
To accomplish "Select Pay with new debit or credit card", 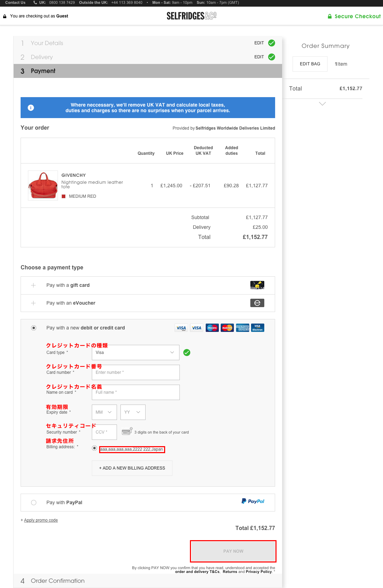I will tap(34, 328).
